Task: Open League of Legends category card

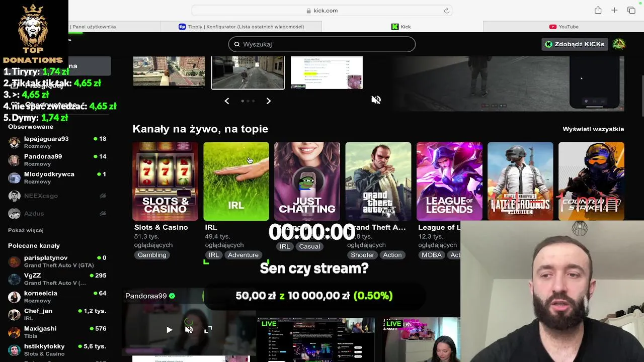Action: [x=449, y=182]
